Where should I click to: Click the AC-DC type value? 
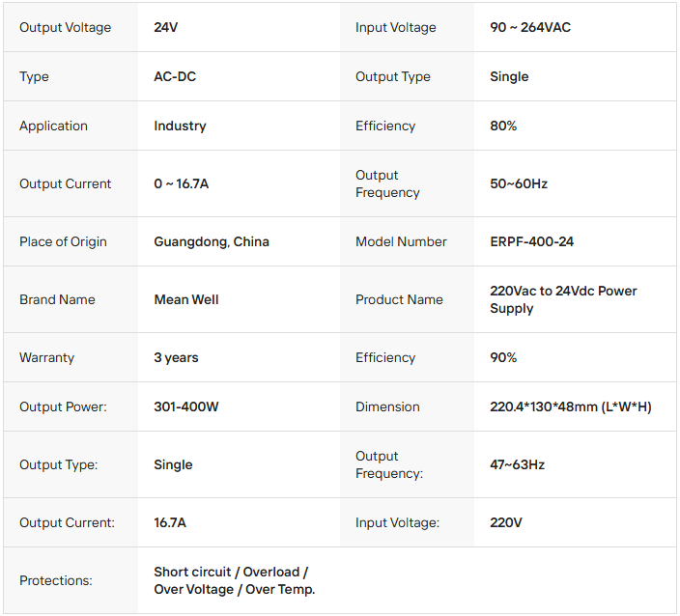coord(175,76)
